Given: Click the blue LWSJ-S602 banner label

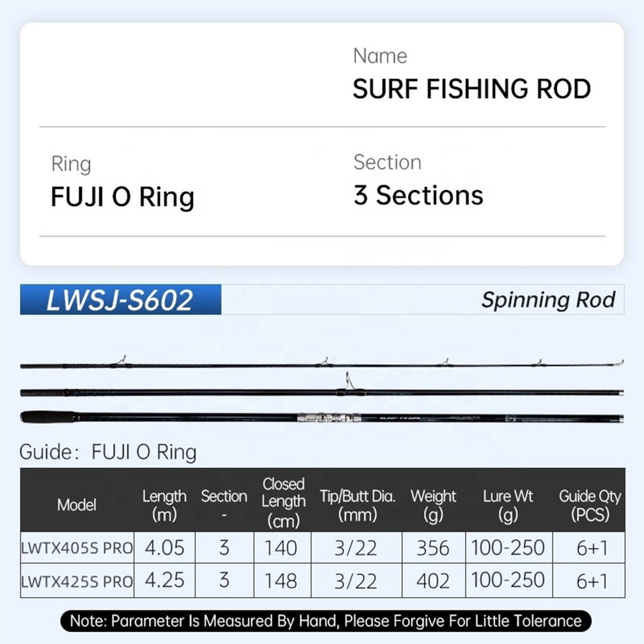Looking at the screenshot, I should tap(120, 300).
